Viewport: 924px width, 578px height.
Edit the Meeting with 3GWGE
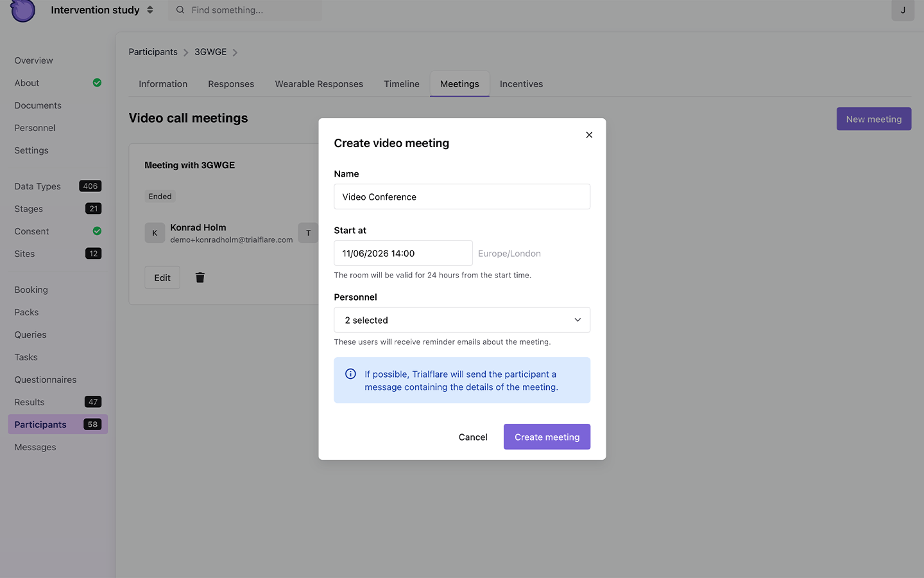tap(162, 277)
